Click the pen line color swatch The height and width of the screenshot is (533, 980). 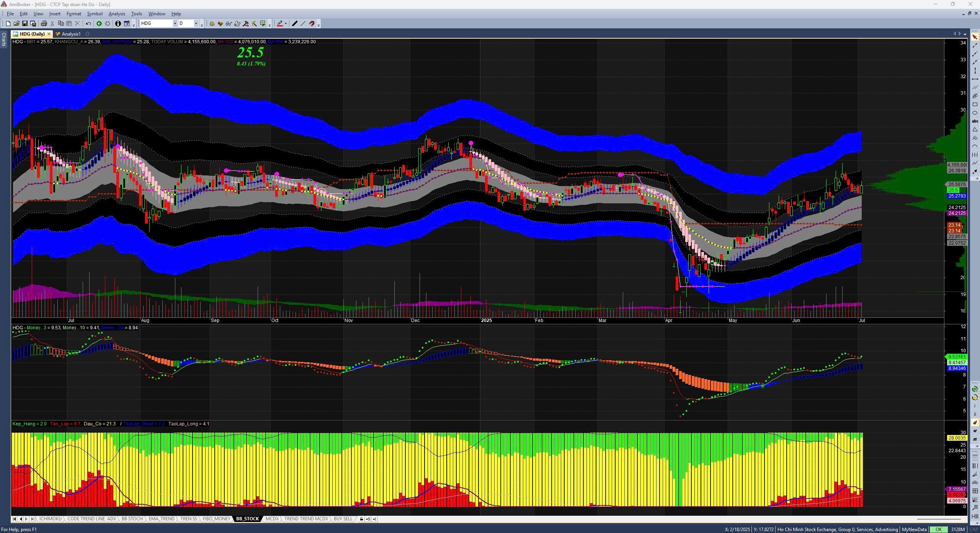coord(280,24)
